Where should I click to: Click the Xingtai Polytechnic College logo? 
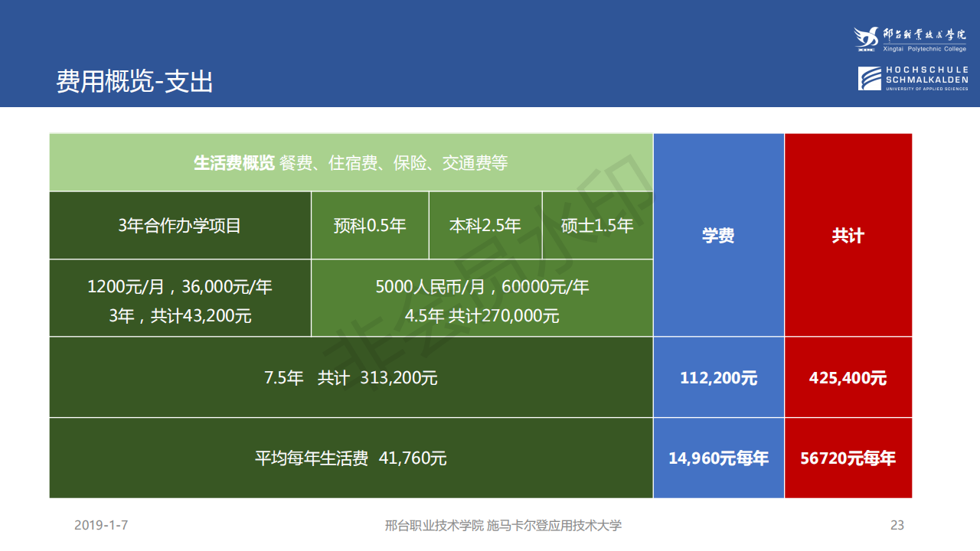911,40
